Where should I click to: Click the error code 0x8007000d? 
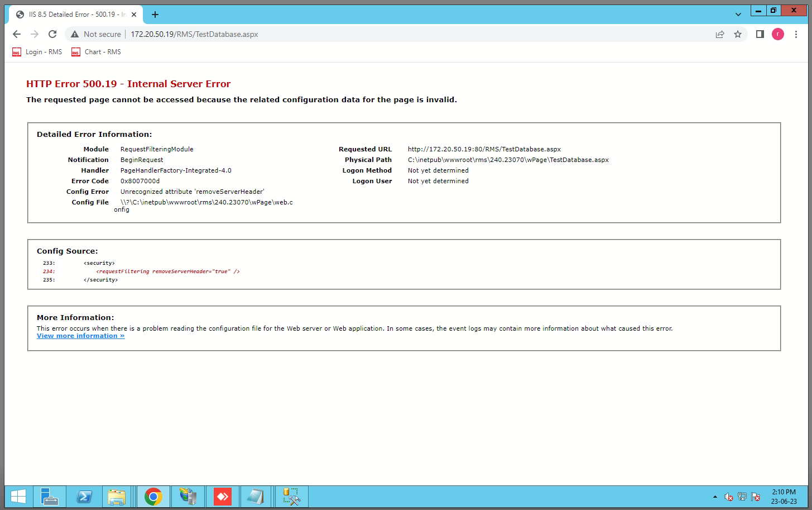coord(140,181)
